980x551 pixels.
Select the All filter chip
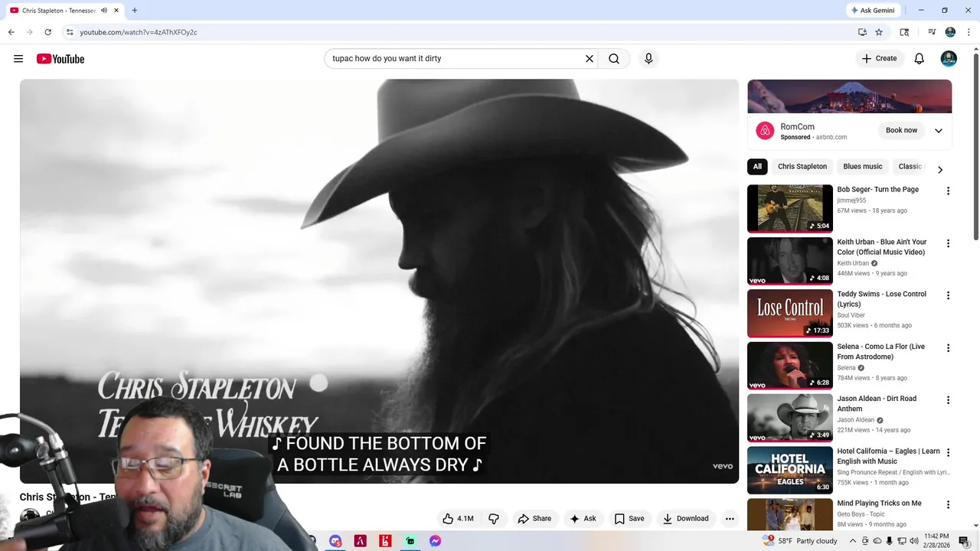[757, 167]
